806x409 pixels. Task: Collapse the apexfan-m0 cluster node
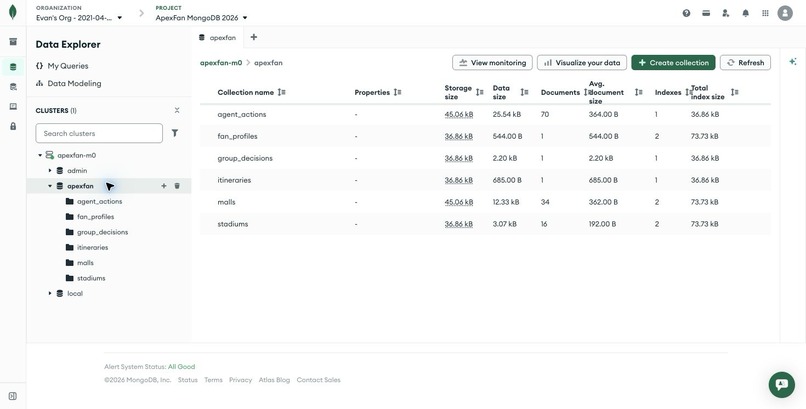point(40,155)
